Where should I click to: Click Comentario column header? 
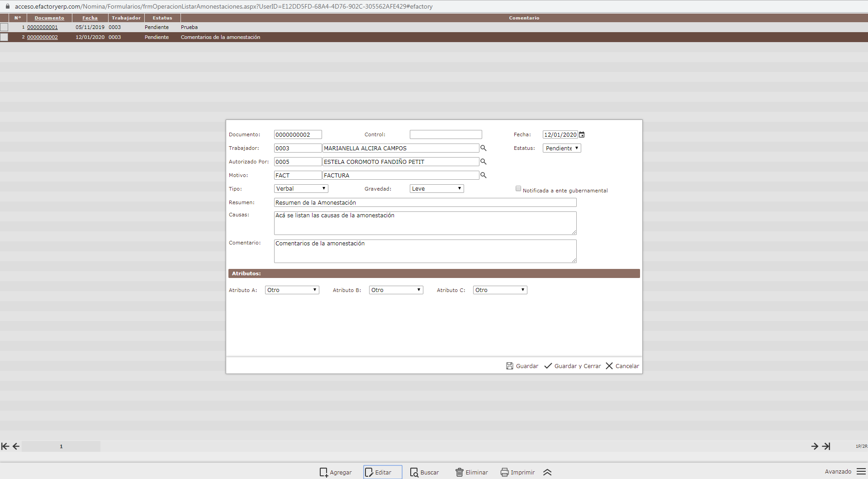pyautogui.click(x=524, y=18)
